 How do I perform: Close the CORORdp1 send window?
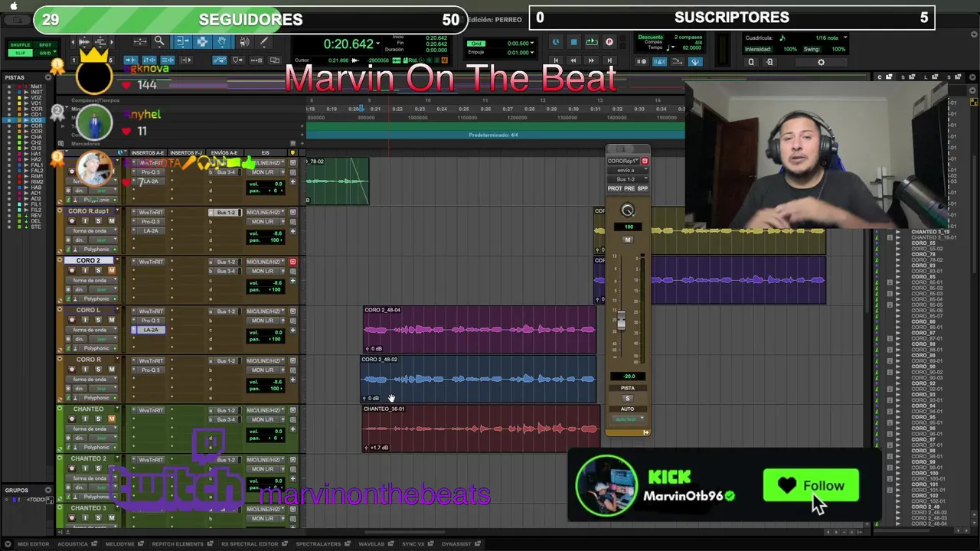[645, 161]
